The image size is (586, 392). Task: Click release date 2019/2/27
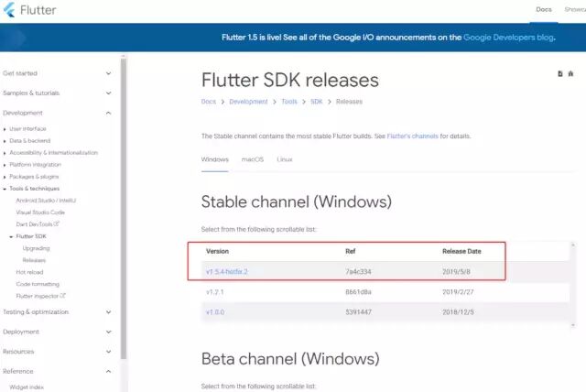pyautogui.click(x=458, y=292)
